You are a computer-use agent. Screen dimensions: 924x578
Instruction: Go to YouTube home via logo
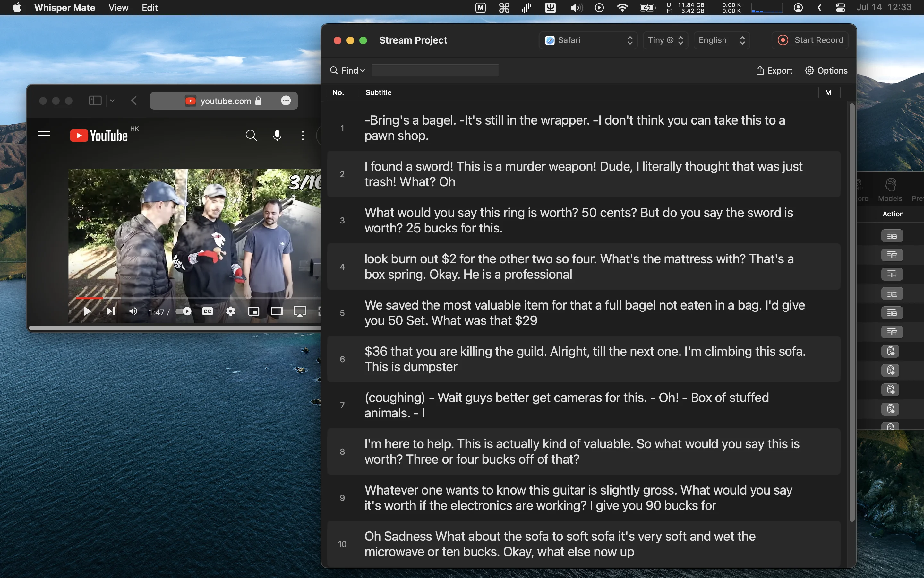(x=99, y=135)
